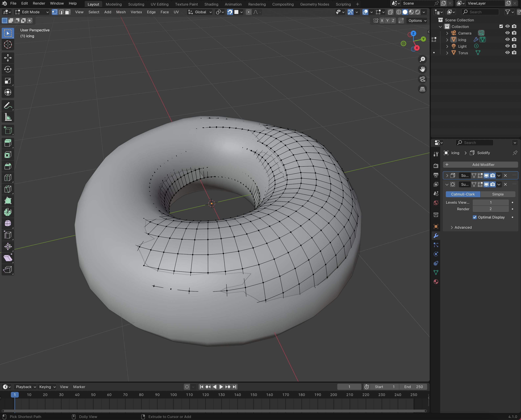
Task: Open the Material properties tab icon
Action: coord(436,282)
